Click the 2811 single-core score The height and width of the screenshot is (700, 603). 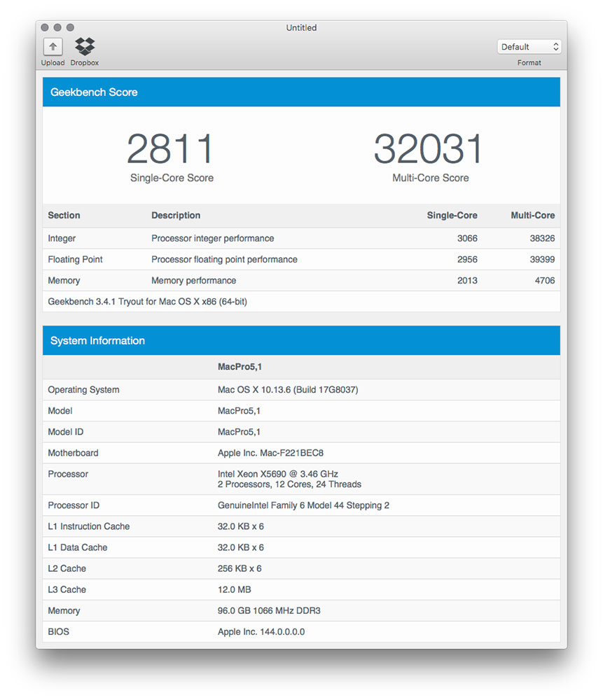click(x=171, y=150)
